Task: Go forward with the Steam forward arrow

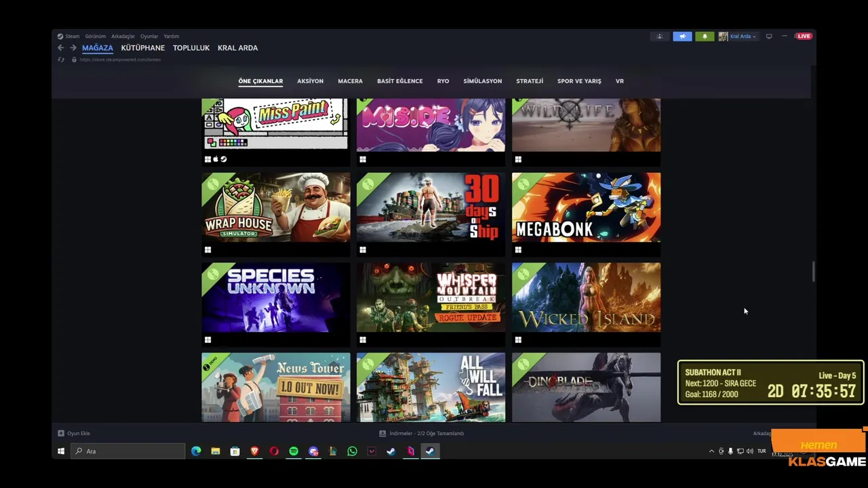Action: [73, 48]
